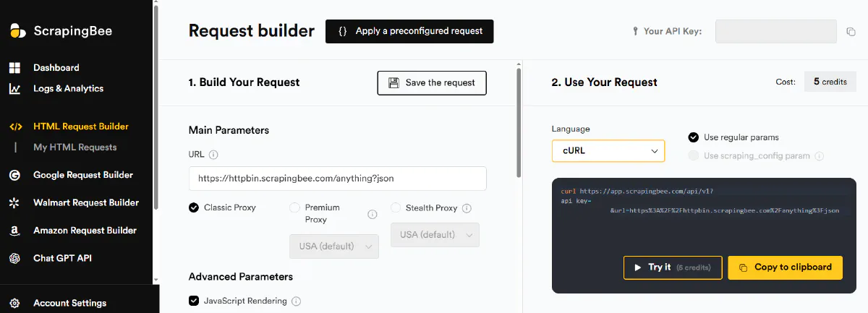The width and height of the screenshot is (868, 313).
Task: Click the Walmart spark icon in sidebar
Action: point(14,203)
